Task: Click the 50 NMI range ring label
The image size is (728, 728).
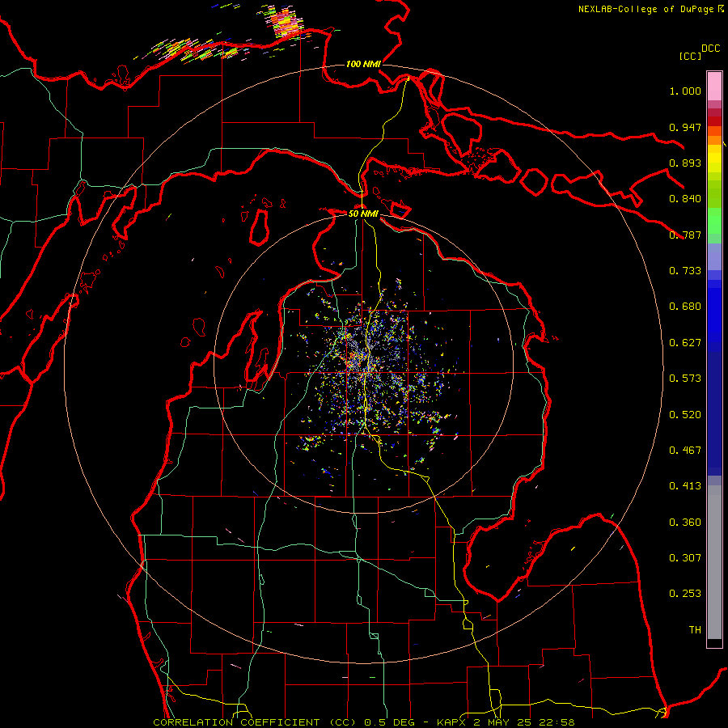Action: [363, 214]
